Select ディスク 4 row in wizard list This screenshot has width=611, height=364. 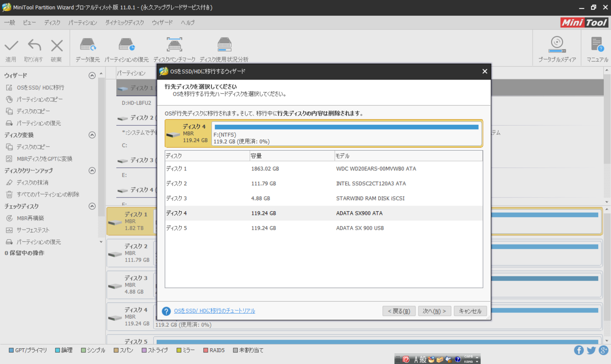(x=324, y=213)
